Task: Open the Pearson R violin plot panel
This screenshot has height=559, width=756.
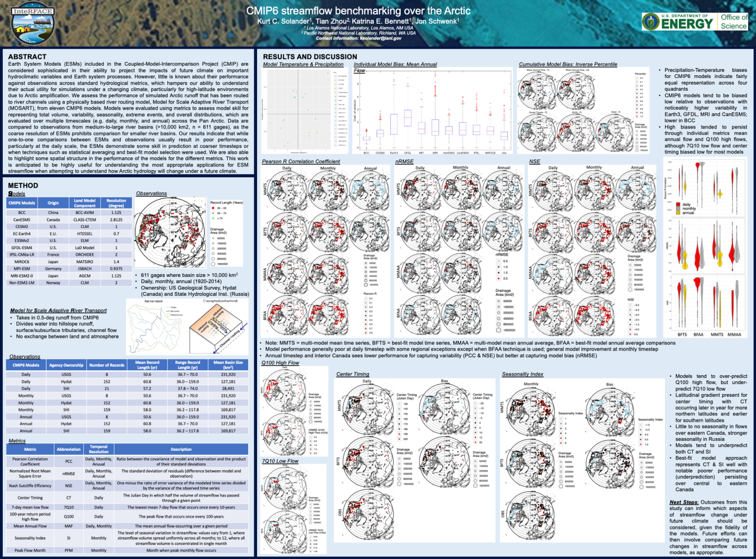Action: tap(705, 187)
